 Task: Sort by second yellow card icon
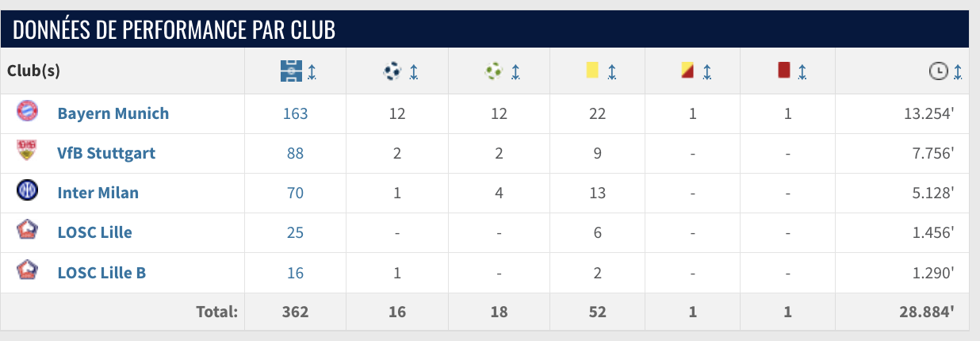(687, 71)
